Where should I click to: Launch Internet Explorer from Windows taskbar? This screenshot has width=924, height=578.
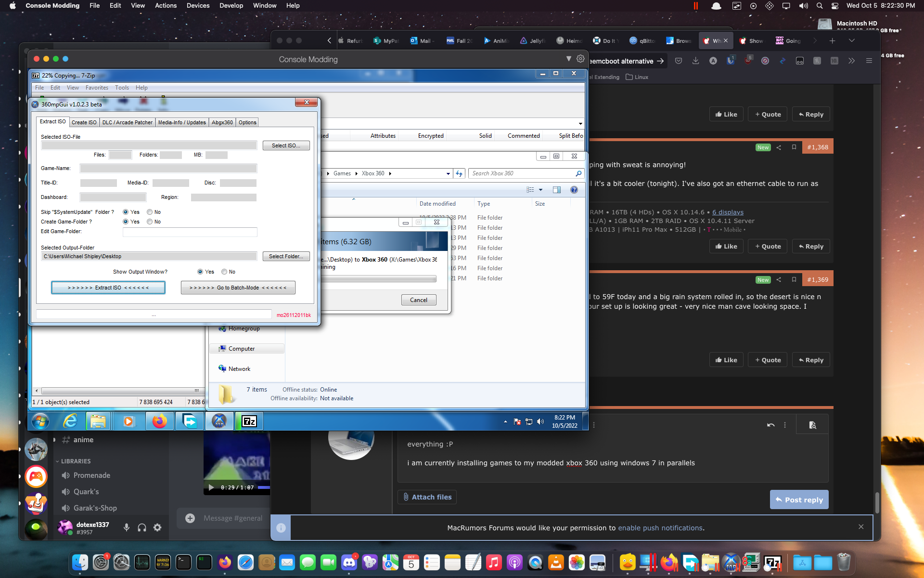click(70, 421)
